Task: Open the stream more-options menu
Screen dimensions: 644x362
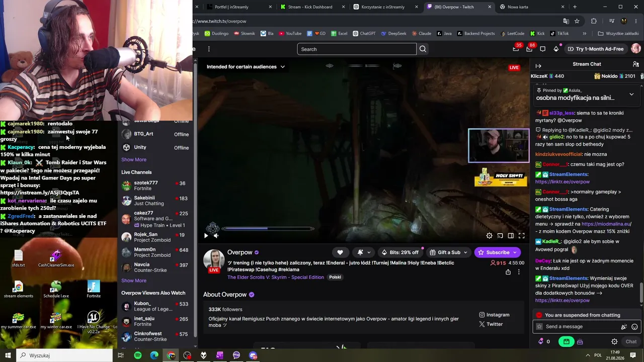Action: (519, 272)
